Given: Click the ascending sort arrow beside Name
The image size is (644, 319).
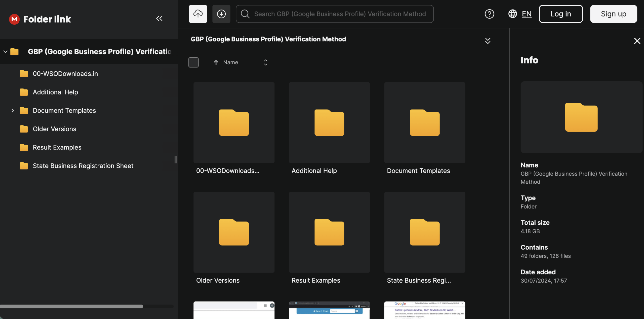Looking at the screenshot, I should (x=216, y=62).
